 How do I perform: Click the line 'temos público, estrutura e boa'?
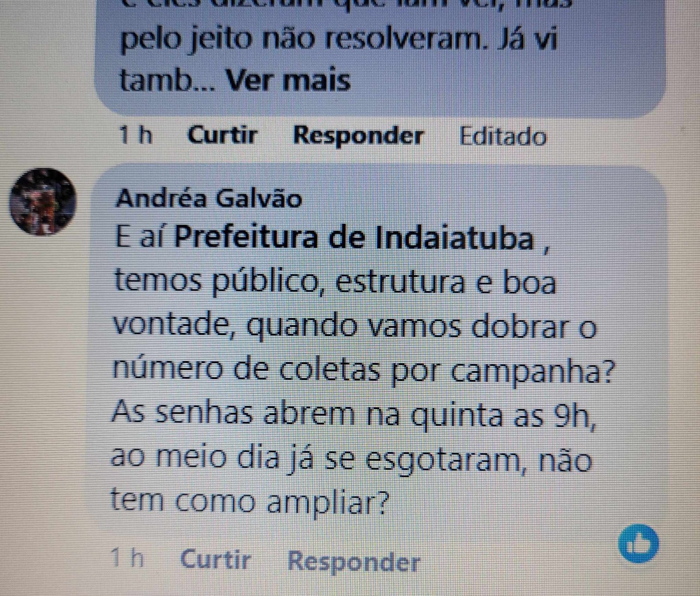(x=335, y=283)
